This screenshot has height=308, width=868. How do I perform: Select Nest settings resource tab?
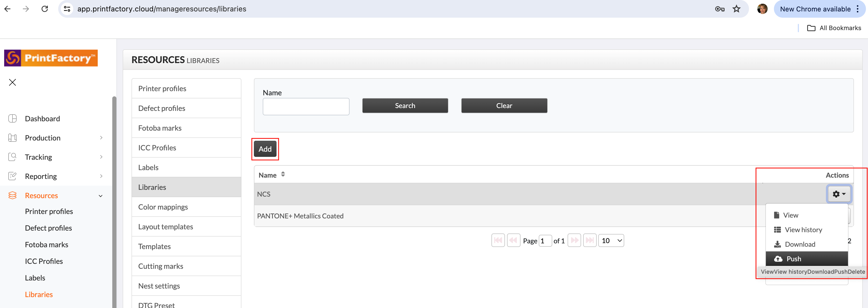(186, 286)
